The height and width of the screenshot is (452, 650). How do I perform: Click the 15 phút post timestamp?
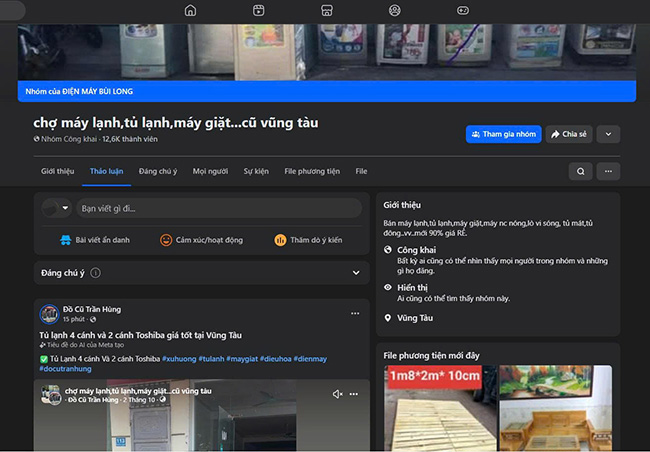tap(74, 319)
